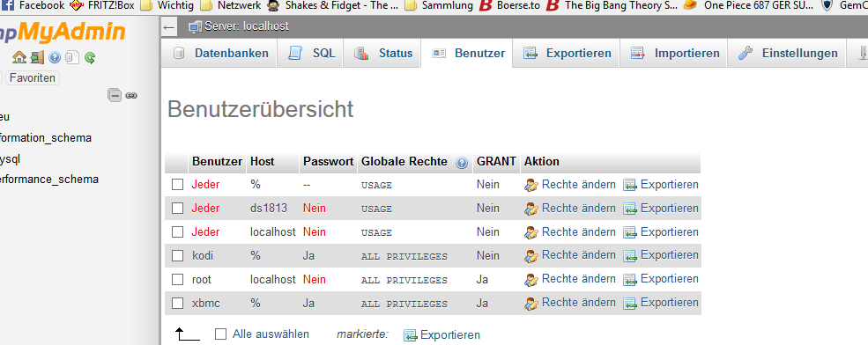
Task: Click the Passwort column header
Action: coord(329,162)
